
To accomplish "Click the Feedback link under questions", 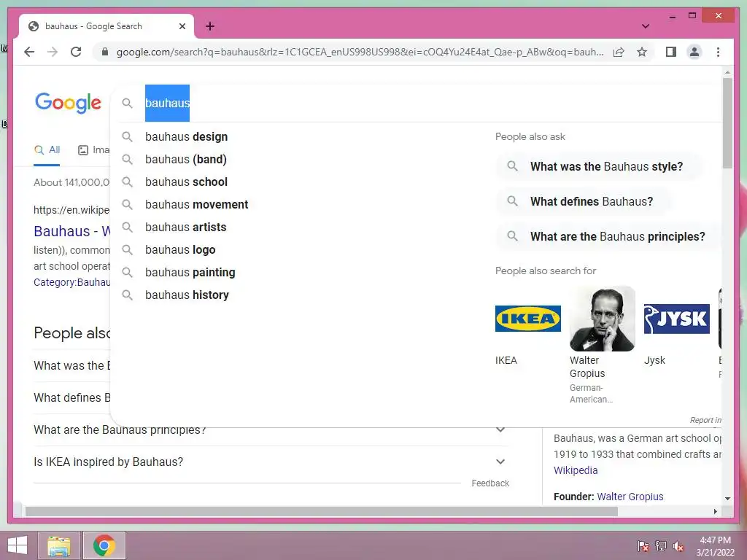I will [490, 483].
